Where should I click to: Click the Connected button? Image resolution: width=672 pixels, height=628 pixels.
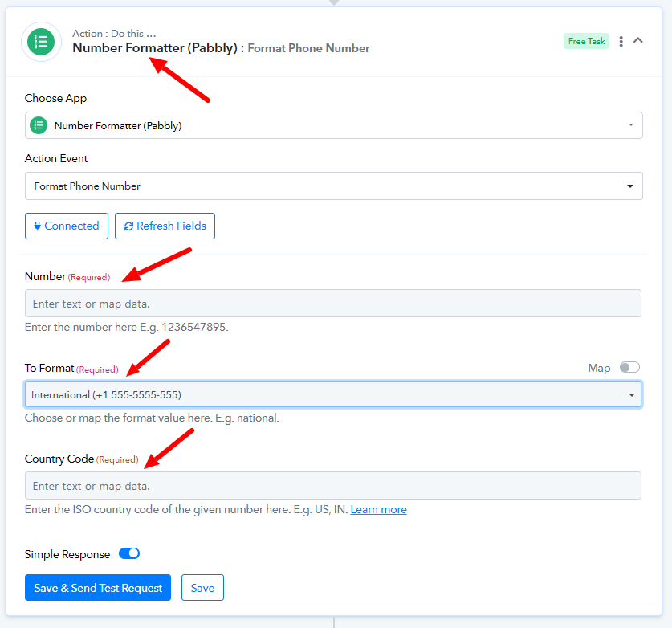(67, 226)
